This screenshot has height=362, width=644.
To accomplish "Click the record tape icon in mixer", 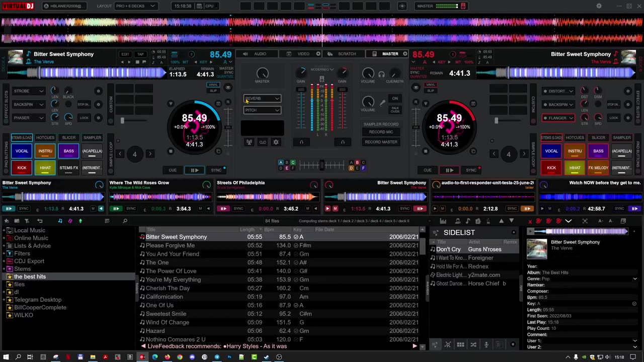I will (263, 142).
